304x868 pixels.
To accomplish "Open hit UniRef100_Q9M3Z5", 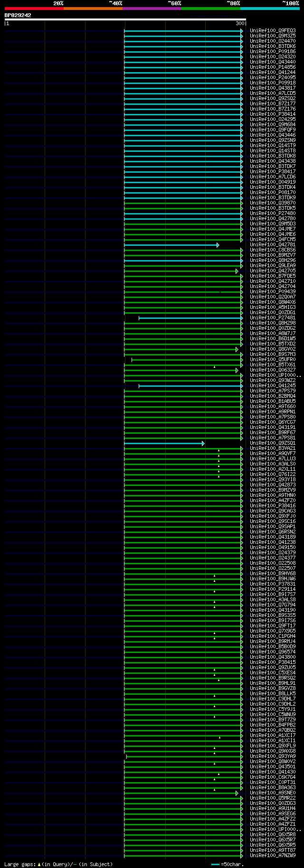I will point(273,36).
